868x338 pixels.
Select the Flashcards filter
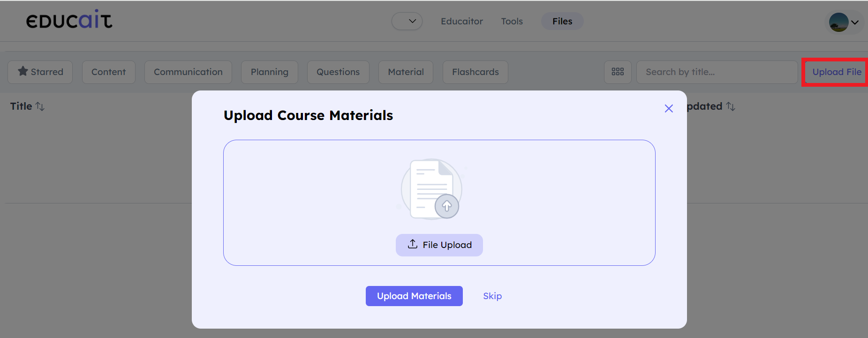pyautogui.click(x=475, y=72)
